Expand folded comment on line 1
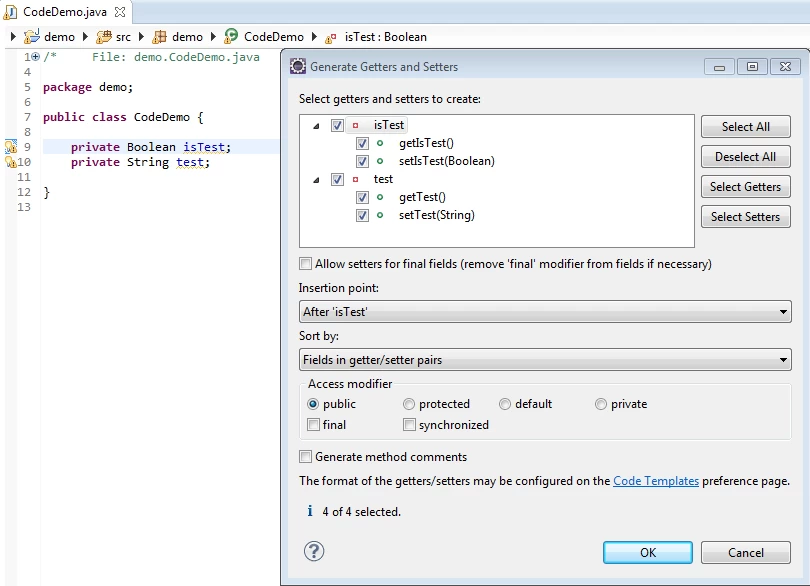The image size is (810, 586). [x=36, y=57]
